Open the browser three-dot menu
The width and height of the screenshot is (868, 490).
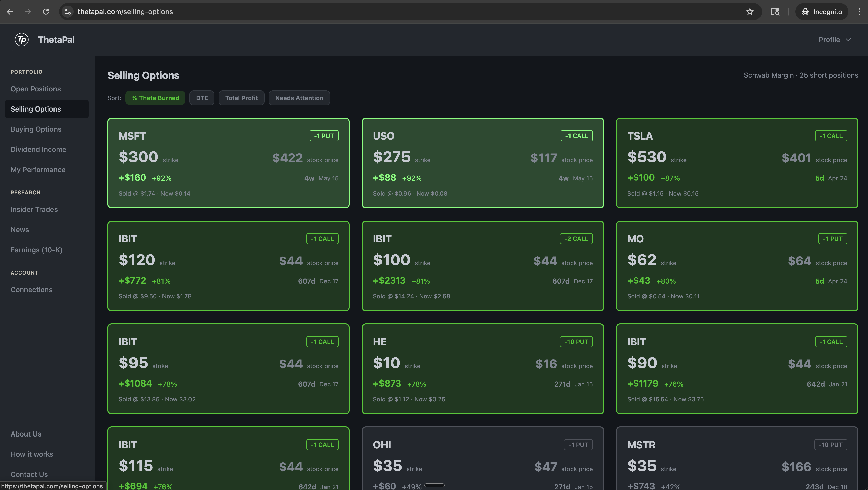(x=859, y=12)
